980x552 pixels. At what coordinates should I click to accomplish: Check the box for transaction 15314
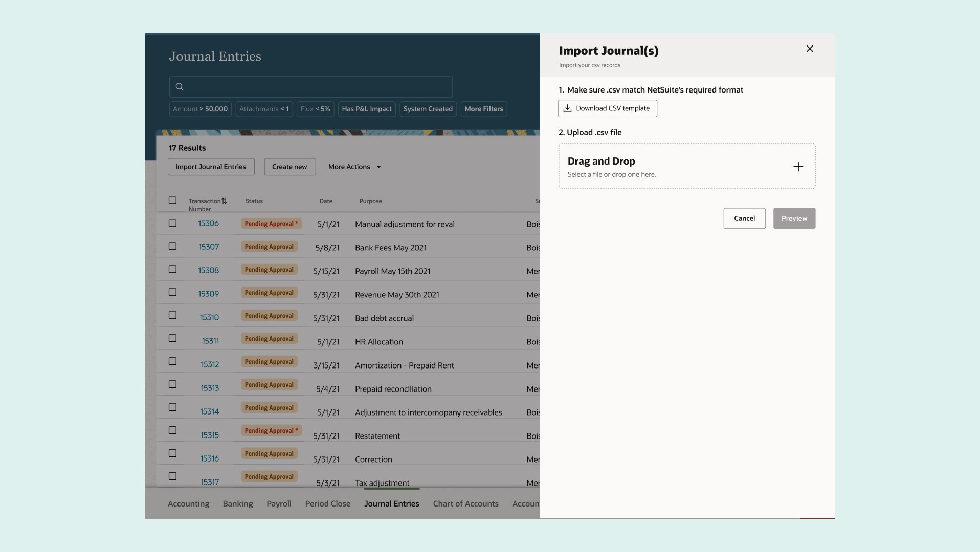pyautogui.click(x=172, y=407)
